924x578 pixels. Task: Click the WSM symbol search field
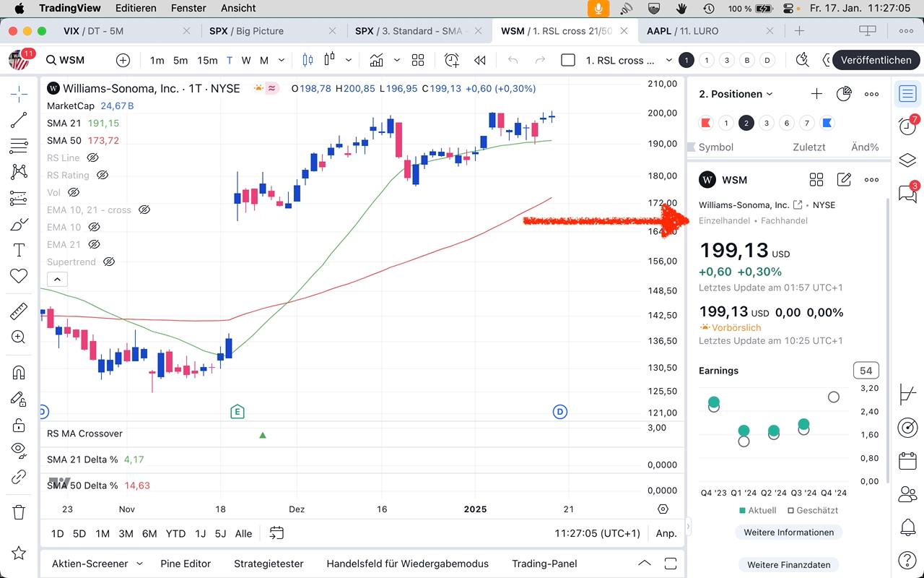[x=72, y=60]
